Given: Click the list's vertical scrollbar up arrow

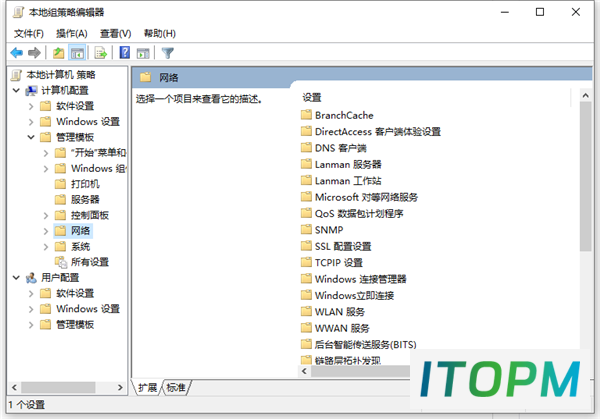Looking at the screenshot, I should (585, 95).
